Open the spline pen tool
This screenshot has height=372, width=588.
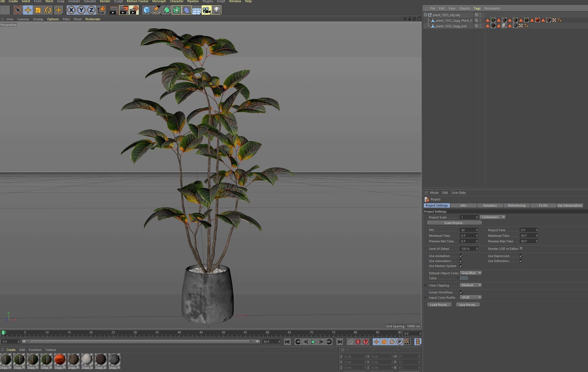[x=157, y=10]
